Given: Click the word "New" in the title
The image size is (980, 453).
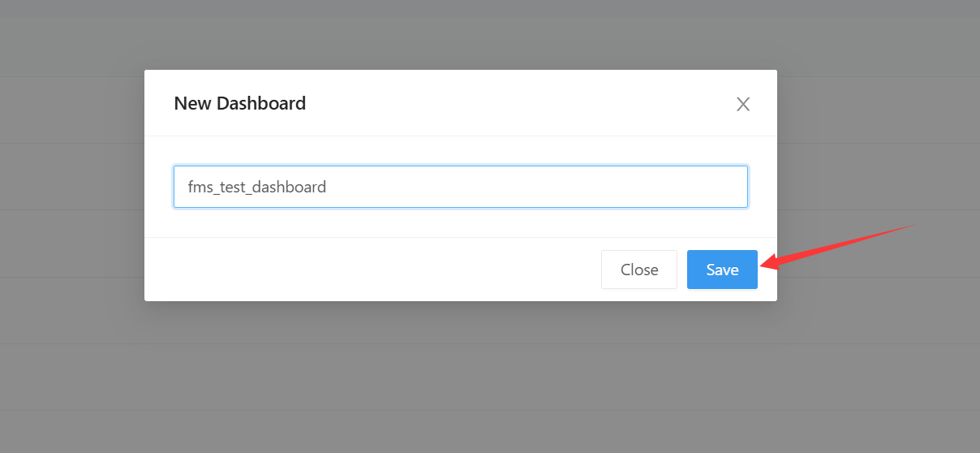Looking at the screenshot, I should (x=191, y=103).
